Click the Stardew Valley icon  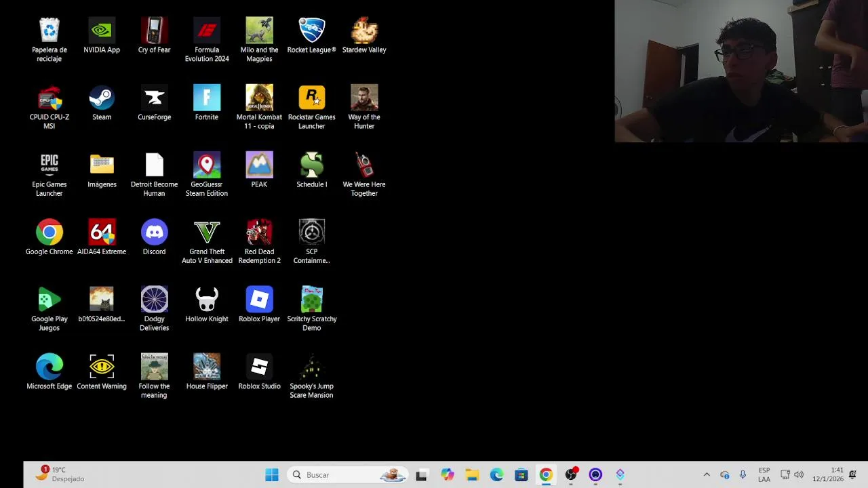click(x=364, y=35)
